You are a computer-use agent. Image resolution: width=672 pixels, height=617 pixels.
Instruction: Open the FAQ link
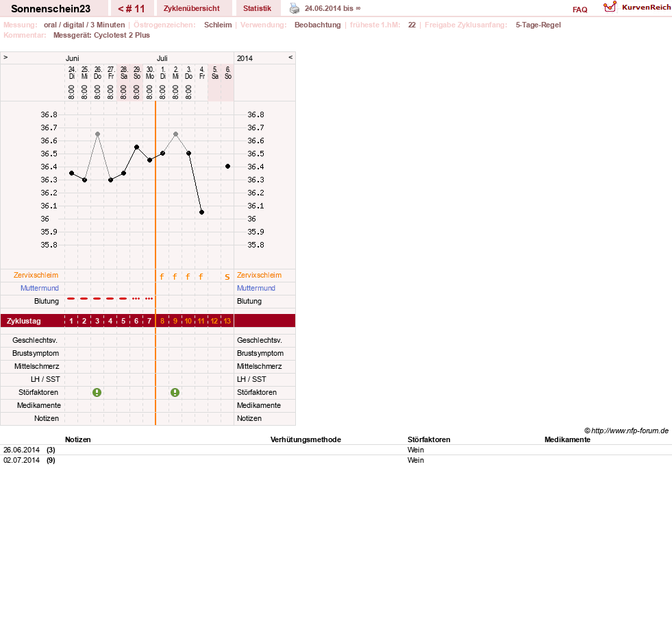[580, 10]
